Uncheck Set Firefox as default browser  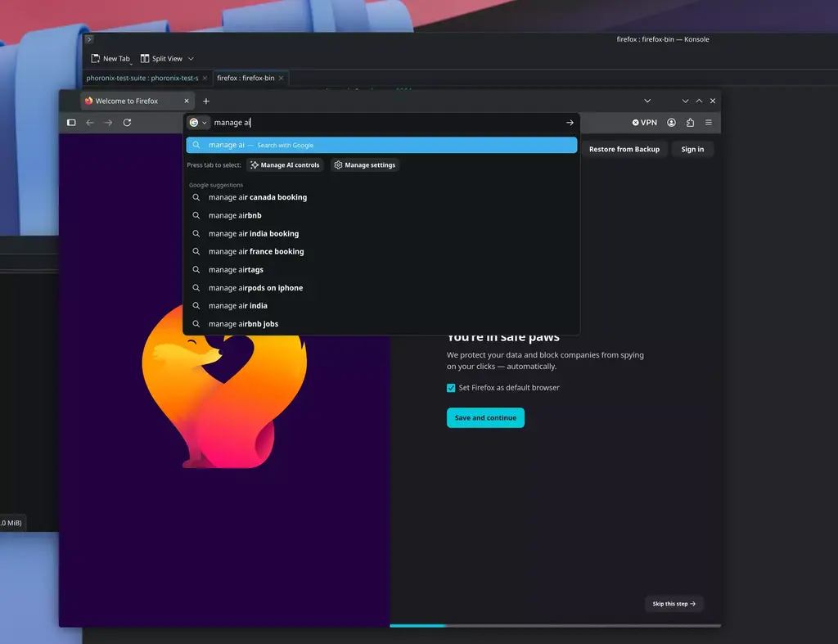coord(451,388)
